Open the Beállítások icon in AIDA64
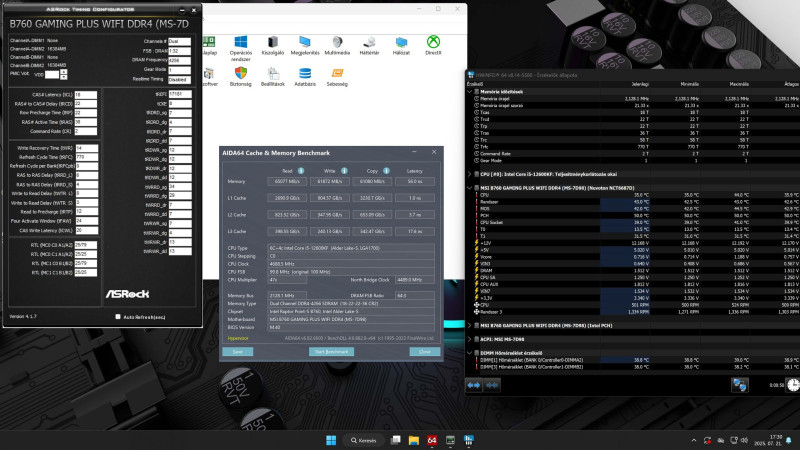This screenshot has width=800, height=450. pos(273,77)
